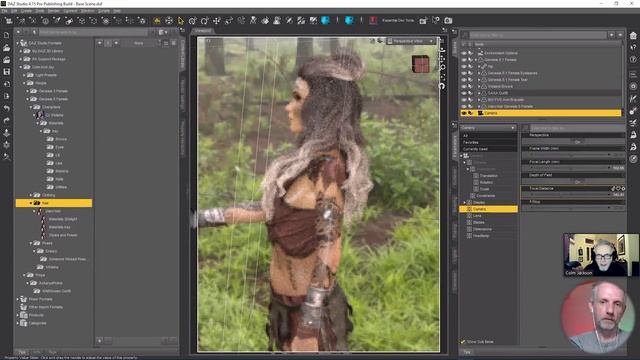Click the first toolbar icon at far left
Screen dimensions: 640x360
(9, 20)
